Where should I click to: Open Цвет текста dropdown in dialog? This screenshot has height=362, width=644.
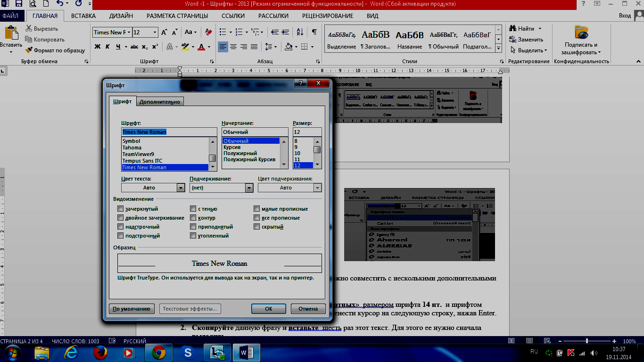coord(181,188)
